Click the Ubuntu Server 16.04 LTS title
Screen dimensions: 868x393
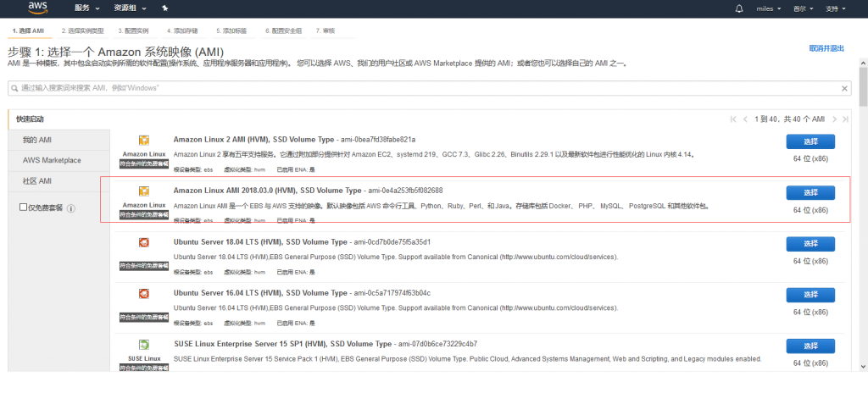pos(260,293)
